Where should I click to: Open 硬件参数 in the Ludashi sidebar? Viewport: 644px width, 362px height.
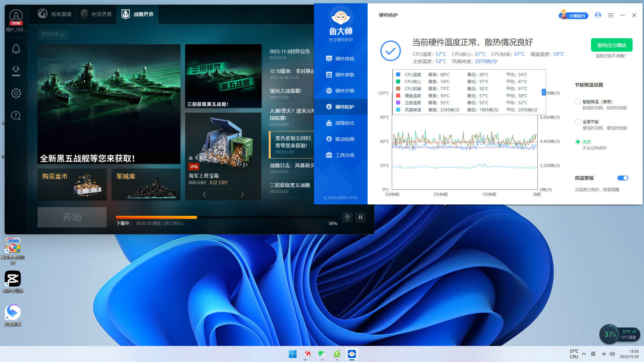tap(340, 75)
